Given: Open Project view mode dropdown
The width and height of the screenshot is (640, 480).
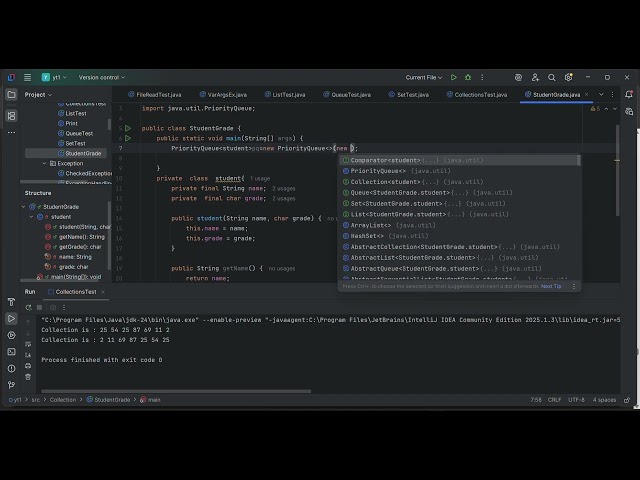Looking at the screenshot, I should click(38, 95).
